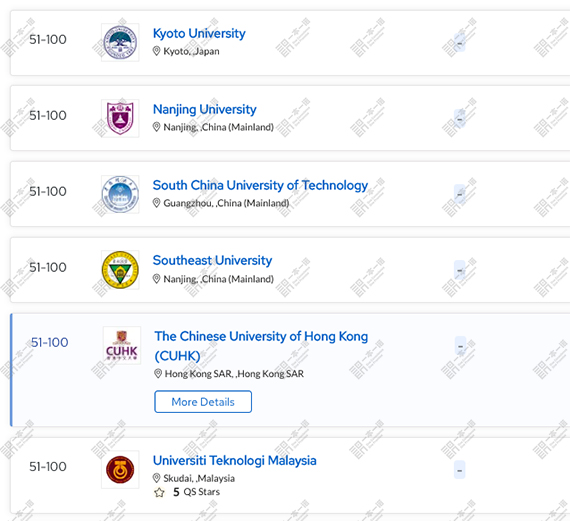Open The Chinese University of Hong Kong link
This screenshot has width=570, height=521.
(261, 346)
